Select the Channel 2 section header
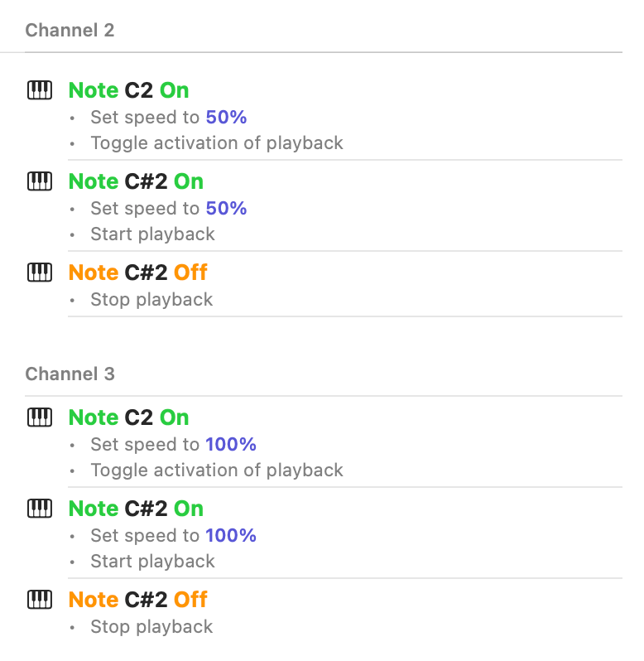 [70, 31]
